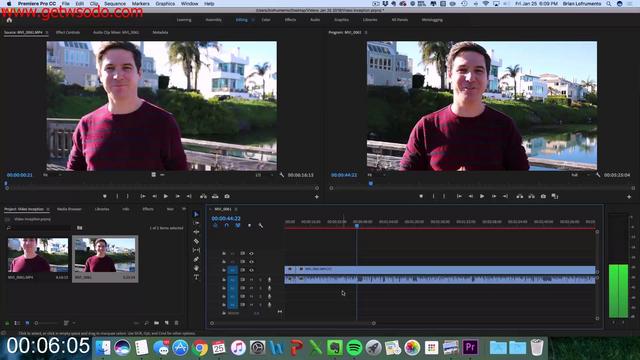Open the Effect Controls tab
Image resolution: width=640 pixels, height=360 pixels.
68,32
